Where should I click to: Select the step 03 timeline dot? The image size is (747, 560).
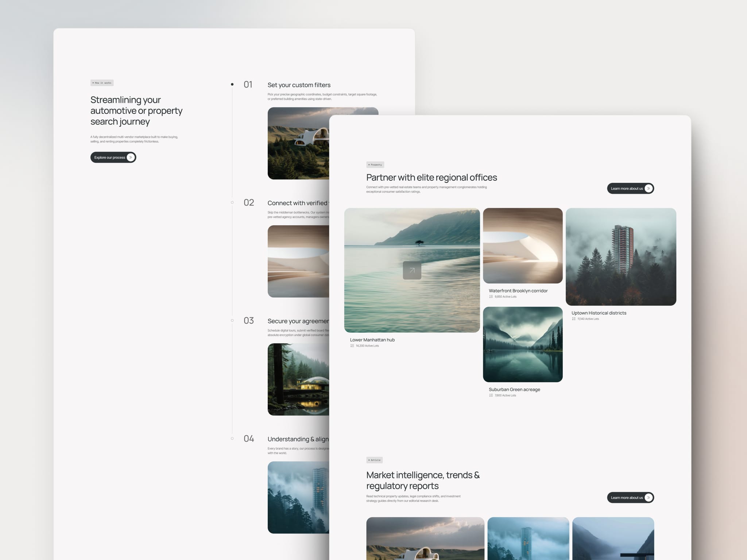(232, 320)
